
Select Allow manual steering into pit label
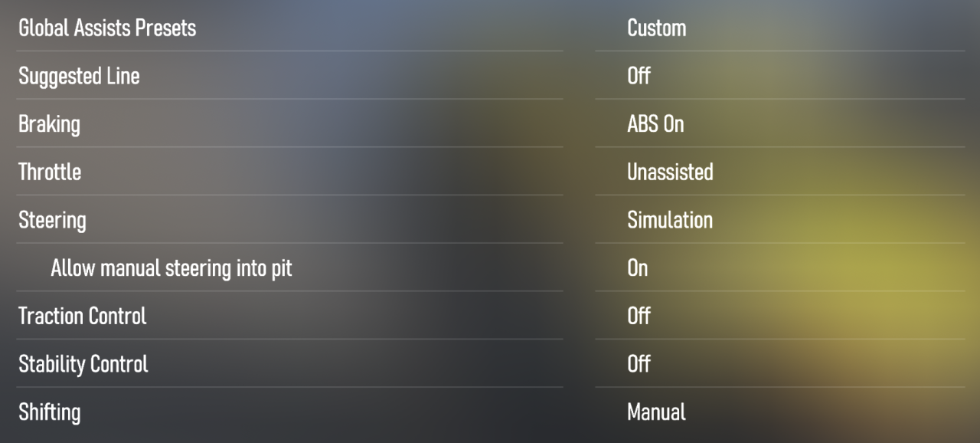[171, 268]
